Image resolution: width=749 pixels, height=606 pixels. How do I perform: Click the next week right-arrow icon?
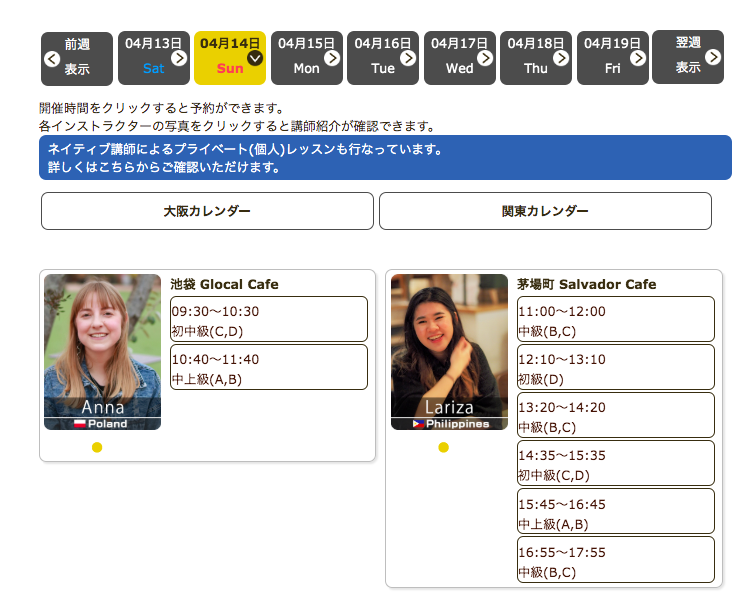[712, 57]
